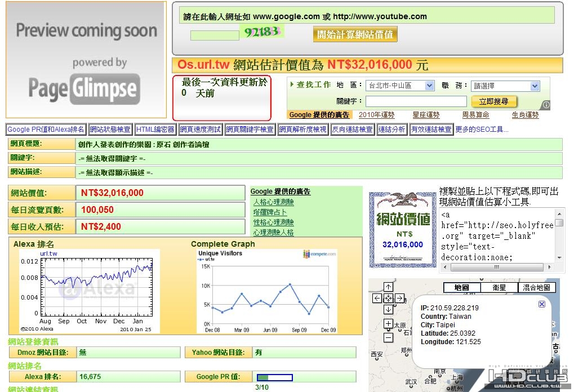The image size is (574, 392).
Task: Click the Alexa ranking graph
Action: coord(90,291)
